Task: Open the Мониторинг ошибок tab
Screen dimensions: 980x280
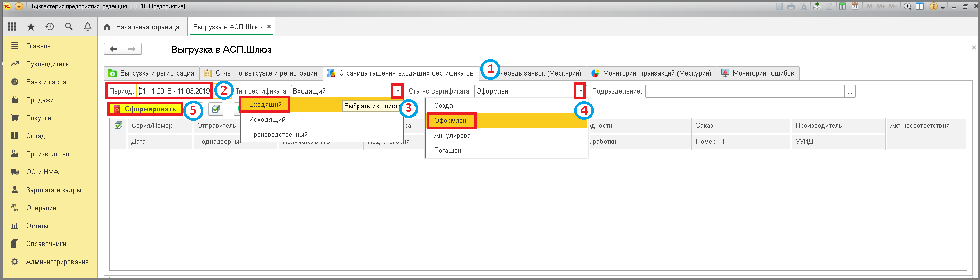Action: coord(758,73)
